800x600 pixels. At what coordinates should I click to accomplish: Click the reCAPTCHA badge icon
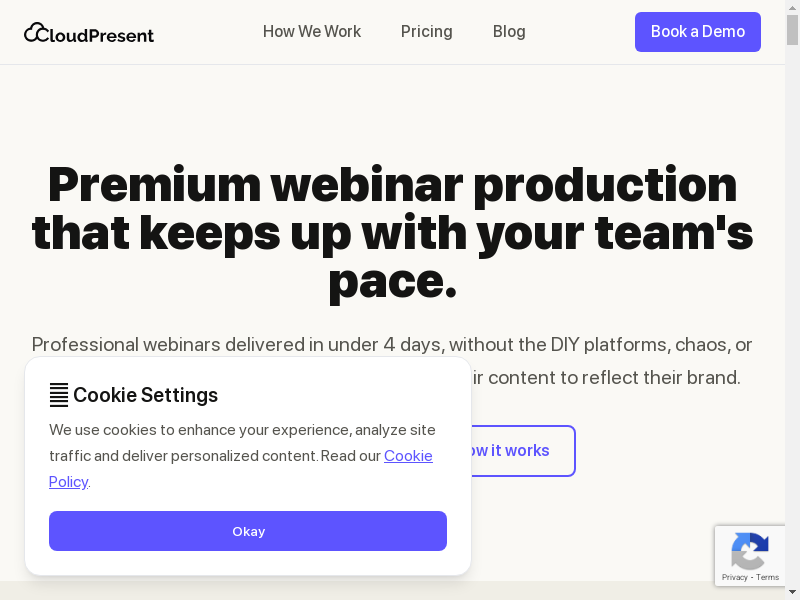(749, 551)
